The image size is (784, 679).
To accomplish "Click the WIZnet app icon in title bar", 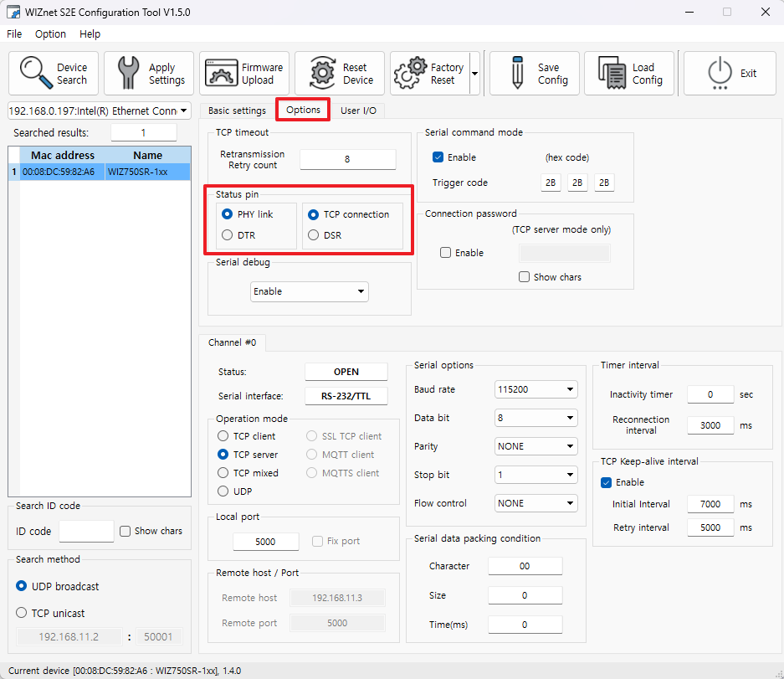I will (x=13, y=12).
